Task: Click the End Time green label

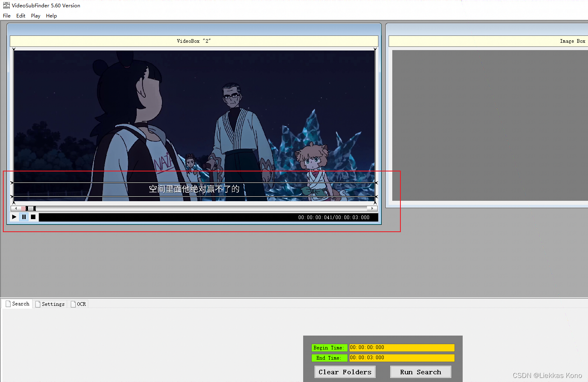Action: 329,358
